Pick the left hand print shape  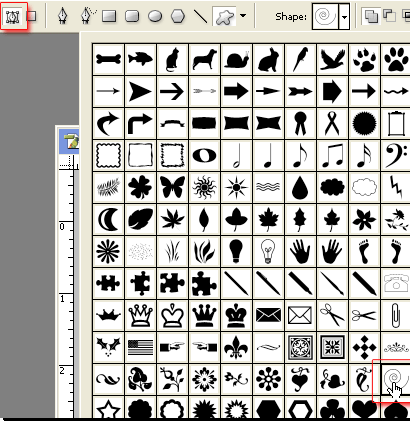[300, 251]
